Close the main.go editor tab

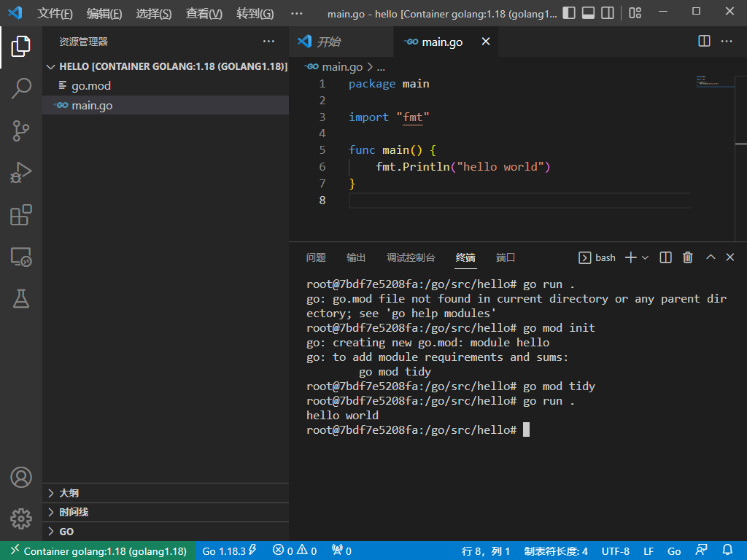(486, 42)
